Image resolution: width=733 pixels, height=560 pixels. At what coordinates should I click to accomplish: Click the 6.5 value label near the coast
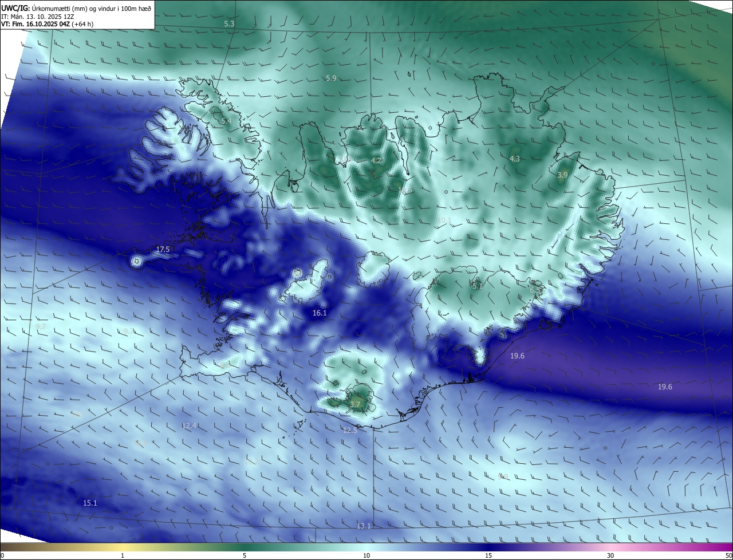pos(535,291)
